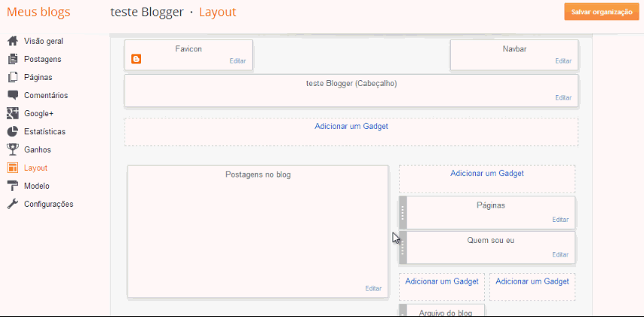Add a gadget in the wide section below header
This screenshot has height=317, width=644.
click(351, 126)
